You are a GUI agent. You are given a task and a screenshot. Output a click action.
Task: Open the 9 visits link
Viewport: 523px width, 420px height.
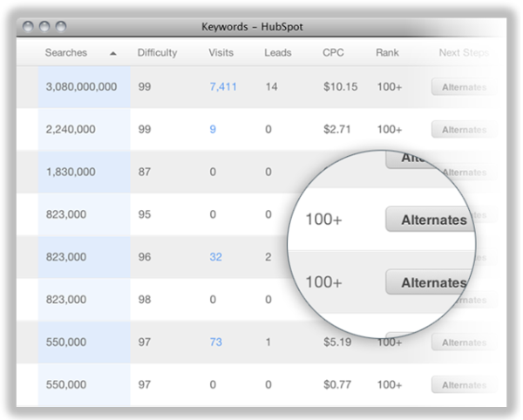coord(213,130)
